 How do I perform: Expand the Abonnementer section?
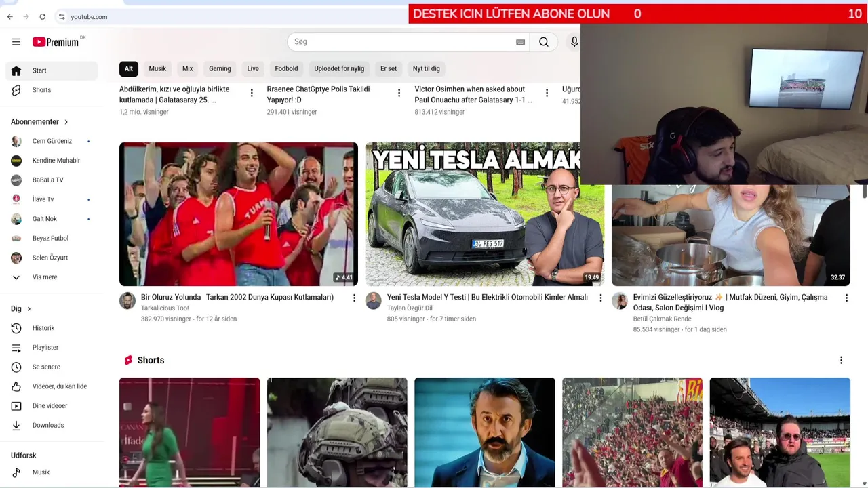point(40,122)
